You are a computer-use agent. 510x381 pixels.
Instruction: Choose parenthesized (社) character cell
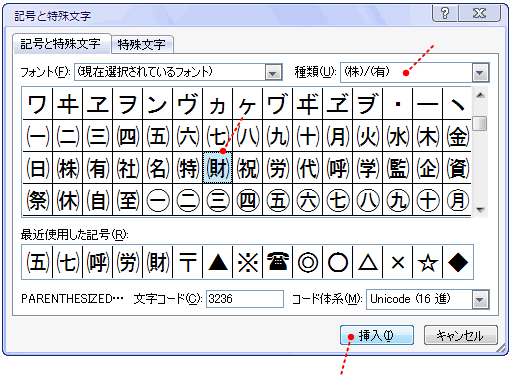tap(128, 168)
